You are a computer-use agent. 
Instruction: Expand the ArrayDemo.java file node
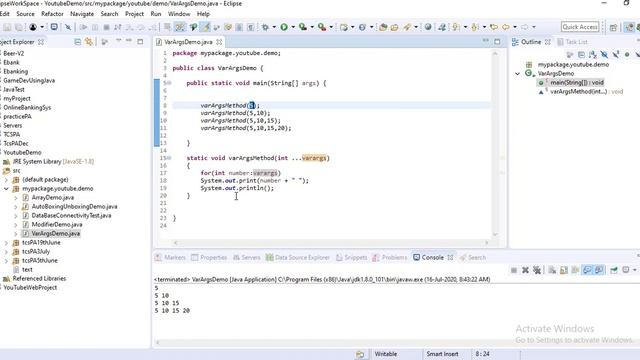16,198
